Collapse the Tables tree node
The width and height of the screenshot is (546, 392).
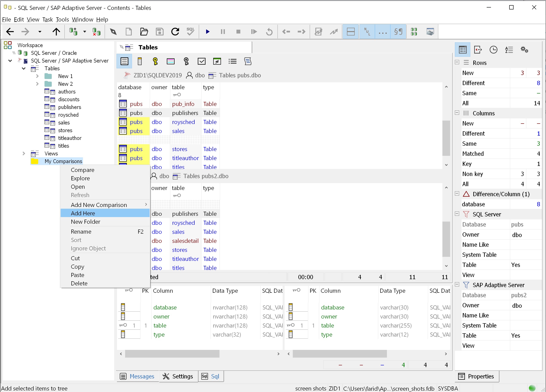pyautogui.click(x=24, y=69)
